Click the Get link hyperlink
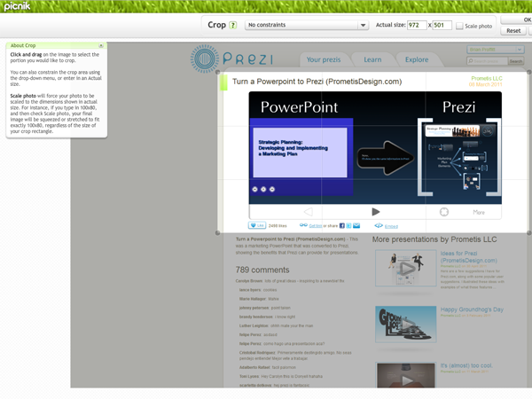Viewport: 532px width, 399px height. coord(315,226)
